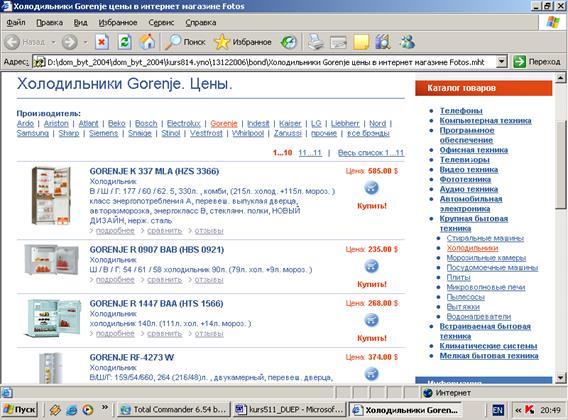Screen dimensions: 568x420
Task: Click the page scrollbar down arrow
Action: 560,378
